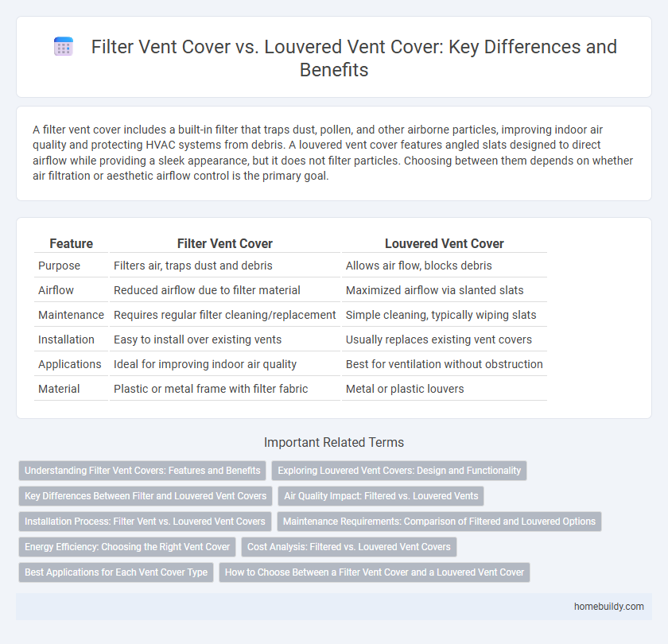This screenshot has height=644, width=668.
Task: Click the 'Airflow' feature row label
Action: point(56,290)
